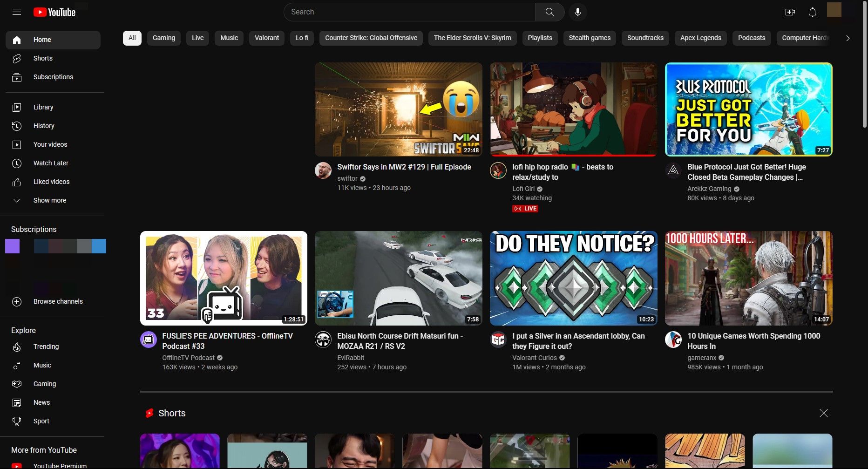Open video titled 'Swiftor Says in MW2 #129'
868x469 pixels.
coord(404,167)
